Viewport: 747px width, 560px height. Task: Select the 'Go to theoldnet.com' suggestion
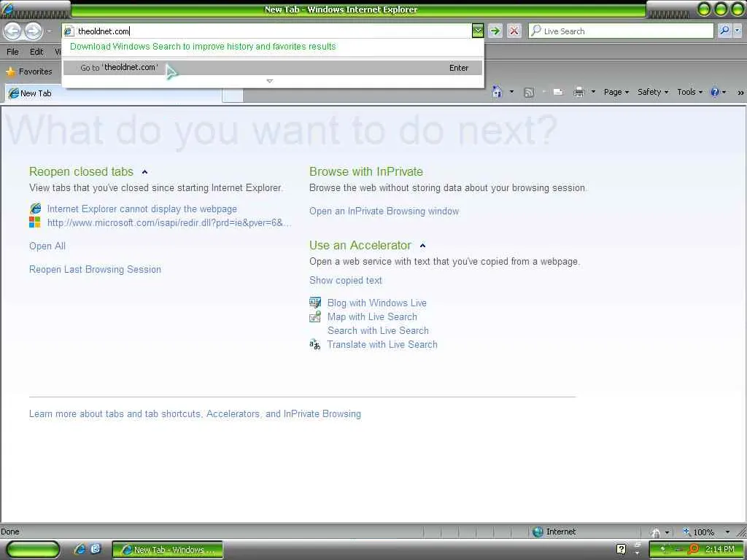[x=273, y=68]
